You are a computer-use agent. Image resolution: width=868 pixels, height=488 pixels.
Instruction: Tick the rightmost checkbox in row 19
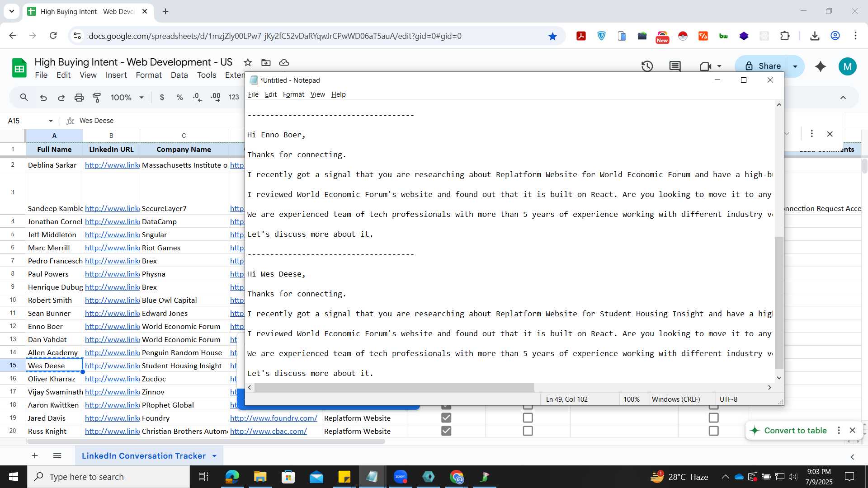tap(713, 418)
